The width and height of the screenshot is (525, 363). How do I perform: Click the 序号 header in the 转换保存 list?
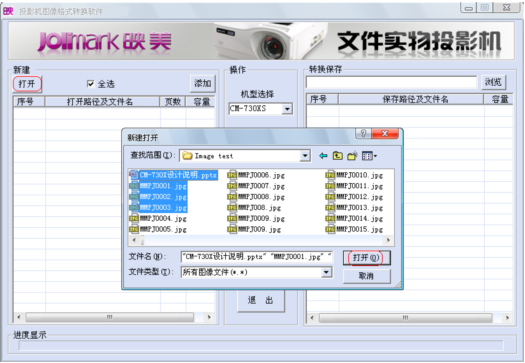pyautogui.click(x=322, y=99)
